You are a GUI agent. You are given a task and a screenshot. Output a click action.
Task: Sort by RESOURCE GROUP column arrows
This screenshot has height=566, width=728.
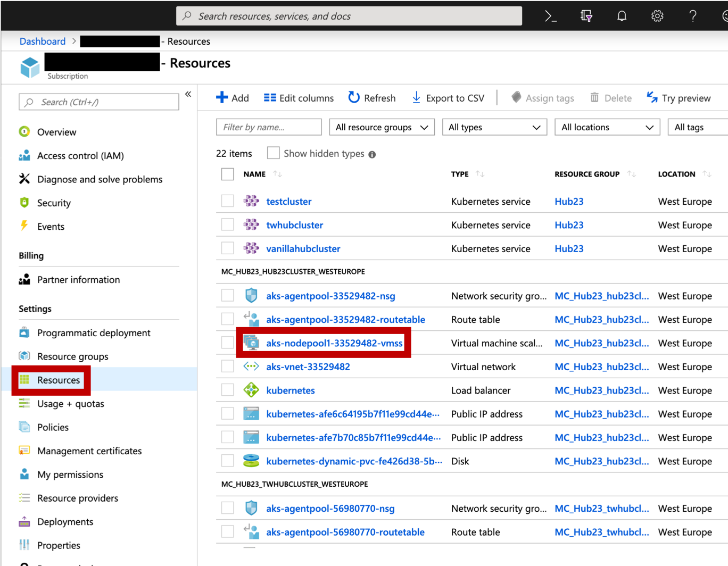point(632,174)
